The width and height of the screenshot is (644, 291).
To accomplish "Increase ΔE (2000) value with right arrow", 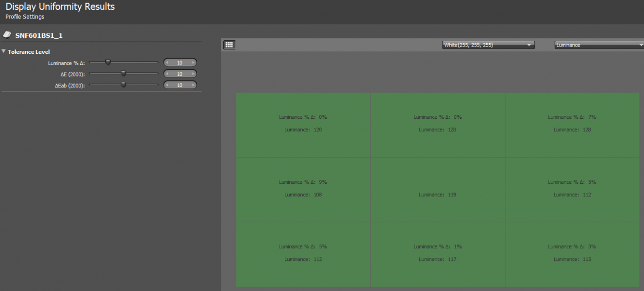I will (x=193, y=74).
